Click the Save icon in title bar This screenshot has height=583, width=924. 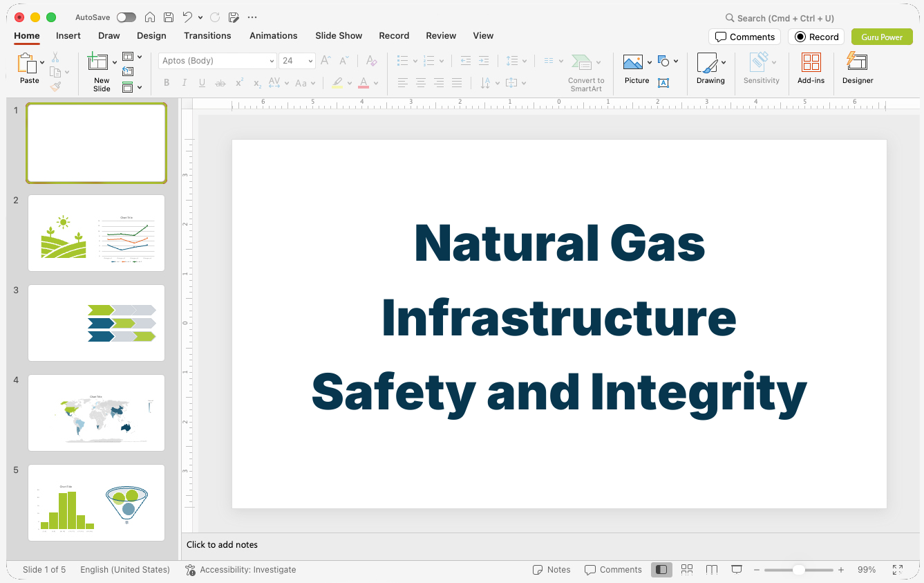(169, 17)
